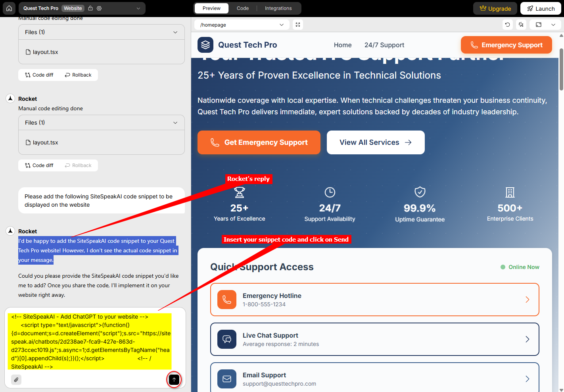Open the Integrations tab

click(x=278, y=8)
